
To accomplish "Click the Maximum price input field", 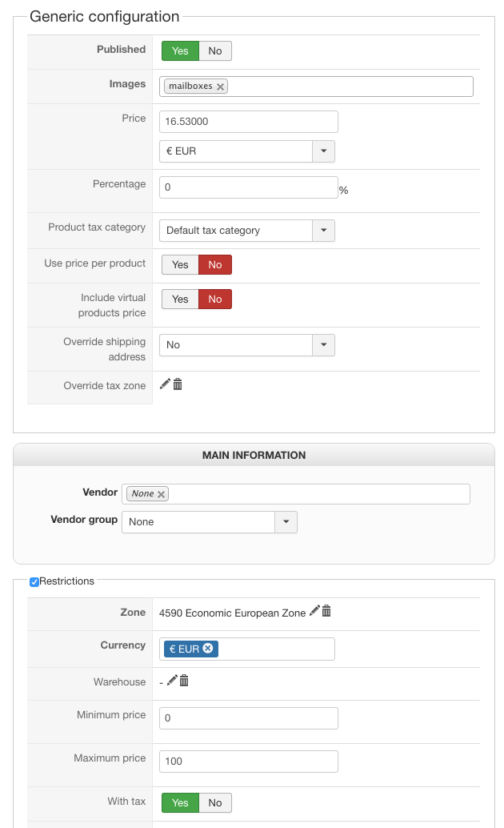I will click(248, 761).
